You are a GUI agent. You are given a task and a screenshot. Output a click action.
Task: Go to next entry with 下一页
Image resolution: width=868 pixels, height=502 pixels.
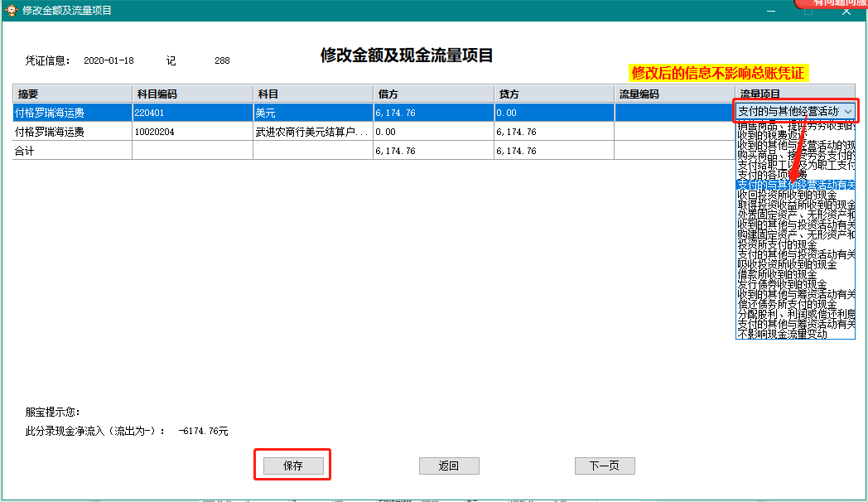[604, 466]
